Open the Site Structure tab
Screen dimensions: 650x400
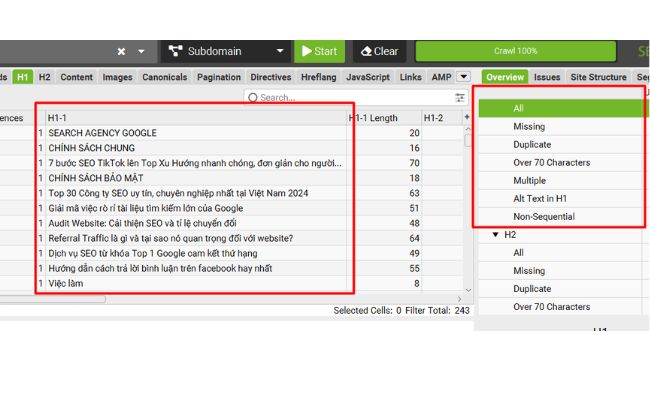pyautogui.click(x=598, y=77)
